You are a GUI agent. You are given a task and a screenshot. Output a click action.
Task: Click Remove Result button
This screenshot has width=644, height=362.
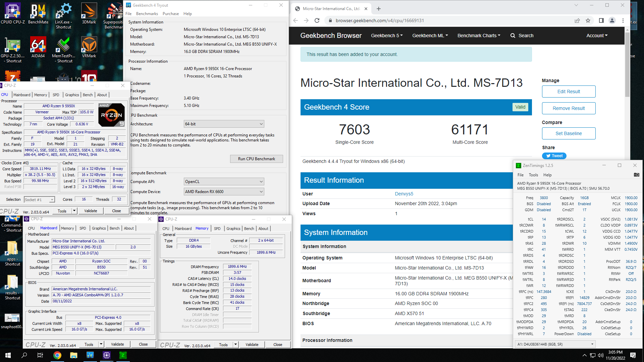click(569, 108)
